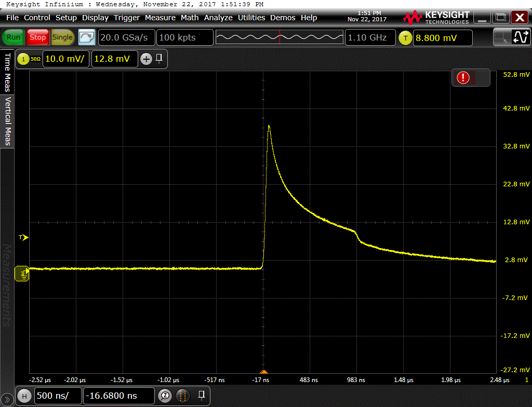Click the yellow trigger T icon
This screenshot has width=532, height=407.
(x=405, y=37)
